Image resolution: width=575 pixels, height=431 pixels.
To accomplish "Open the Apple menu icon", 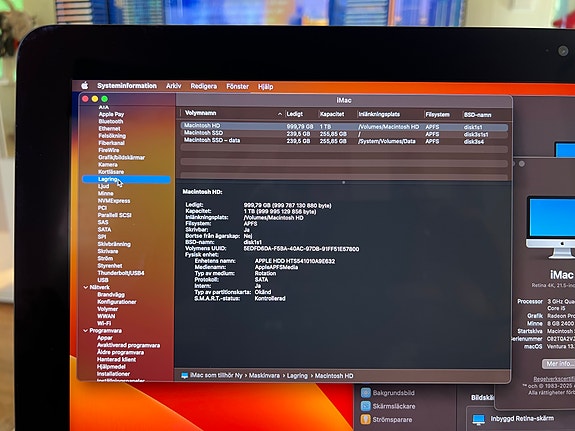I will (85, 85).
